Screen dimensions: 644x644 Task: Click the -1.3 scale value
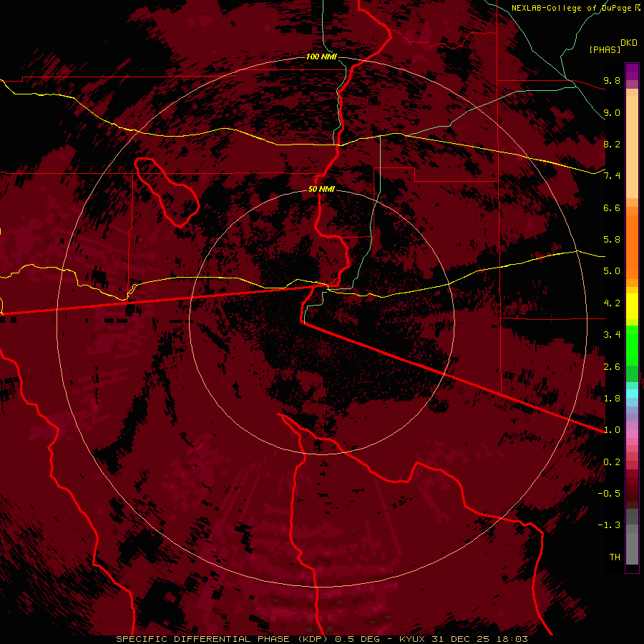click(609, 525)
